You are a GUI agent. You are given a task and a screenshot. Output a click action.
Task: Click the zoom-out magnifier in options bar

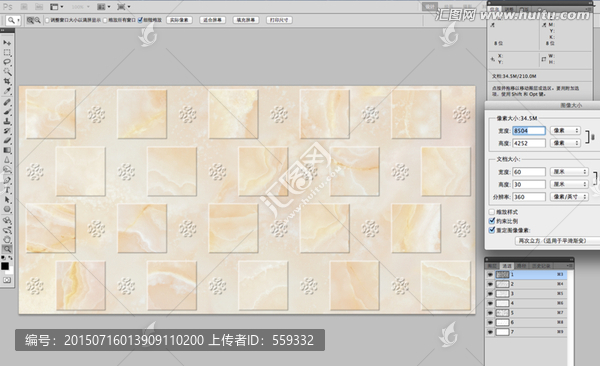pyautogui.click(x=38, y=20)
